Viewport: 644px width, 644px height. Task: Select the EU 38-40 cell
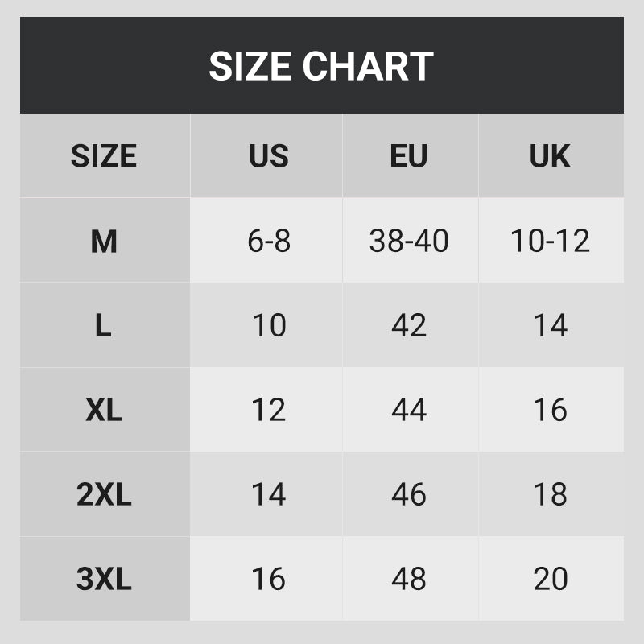click(x=409, y=241)
